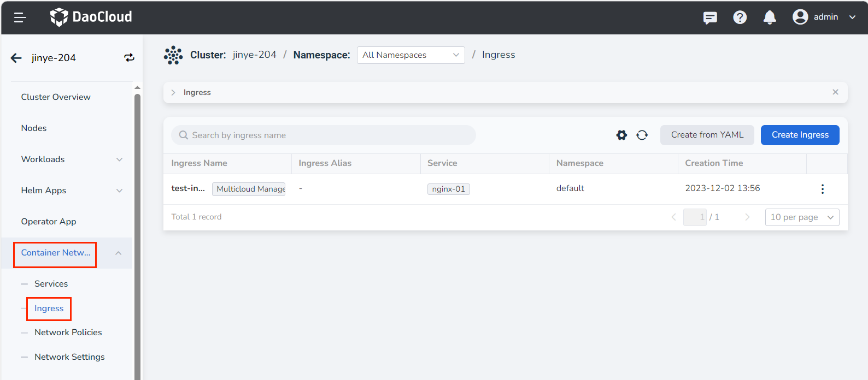Focus the search by ingress name field
Screen dimensions: 868x380
tap(328, 135)
